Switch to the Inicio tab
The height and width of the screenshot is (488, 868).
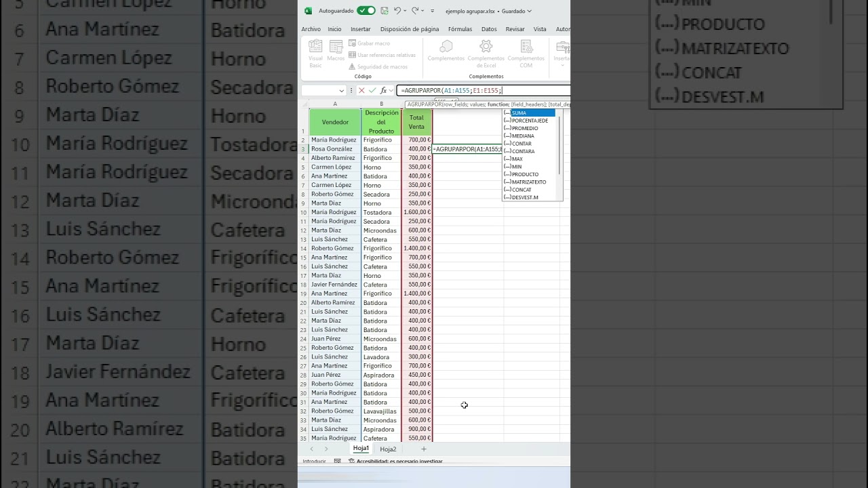click(334, 29)
